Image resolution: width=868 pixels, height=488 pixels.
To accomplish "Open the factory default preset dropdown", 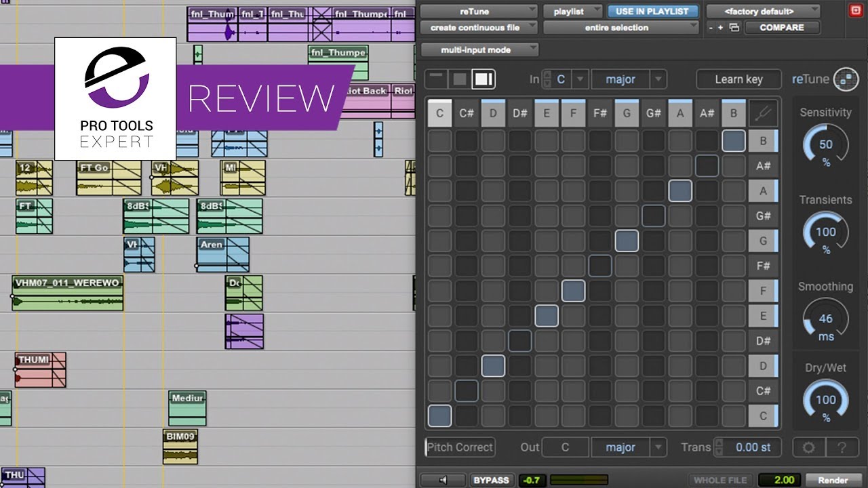I will pos(763,12).
